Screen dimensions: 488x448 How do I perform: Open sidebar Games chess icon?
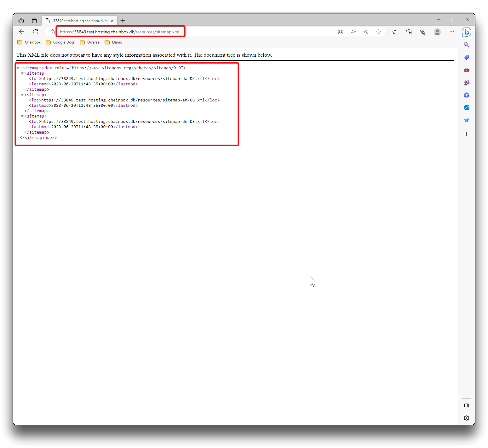[467, 83]
